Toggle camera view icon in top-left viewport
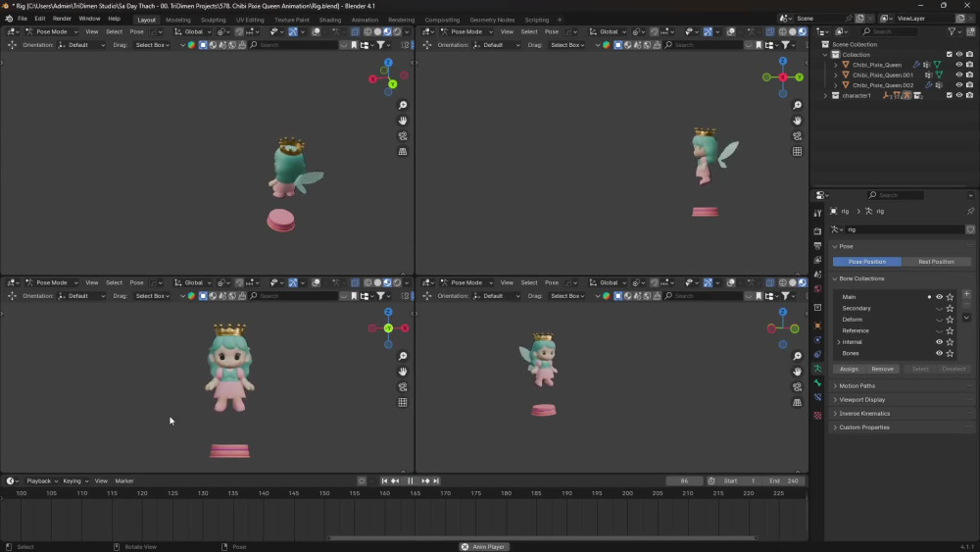Image resolution: width=980 pixels, height=552 pixels. tap(403, 135)
